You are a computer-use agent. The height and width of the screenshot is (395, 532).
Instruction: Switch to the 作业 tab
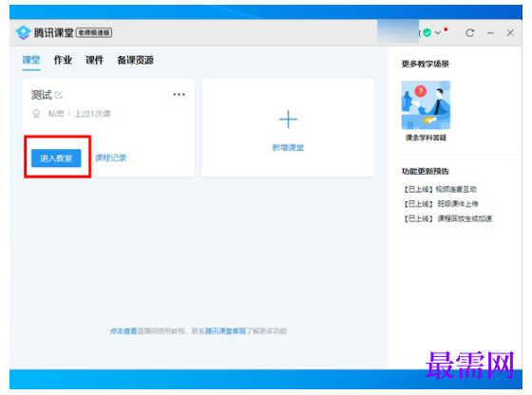pos(63,61)
